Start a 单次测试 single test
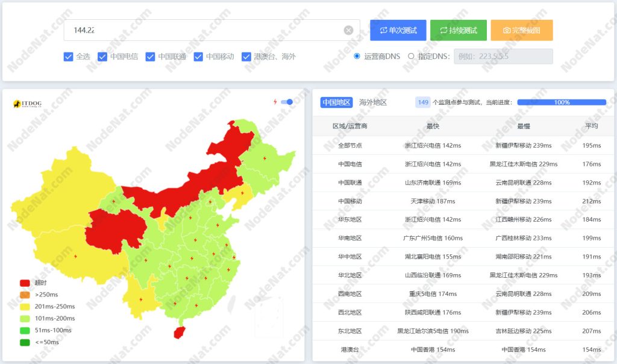 [398, 30]
